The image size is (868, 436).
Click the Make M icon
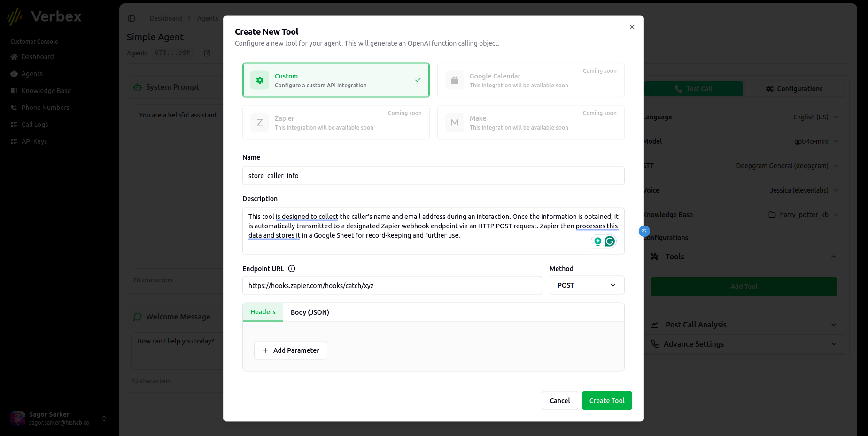click(x=455, y=123)
